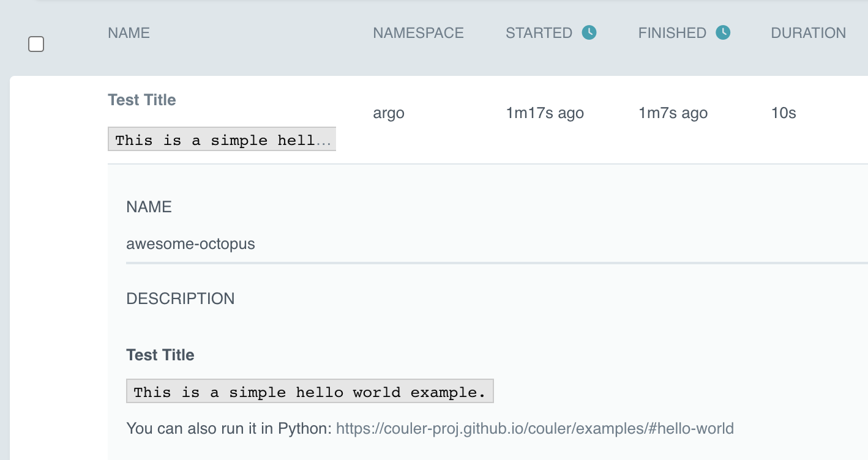Click the '1m7s ago' finished time
Viewport: 868px width, 460px height.
click(x=673, y=113)
